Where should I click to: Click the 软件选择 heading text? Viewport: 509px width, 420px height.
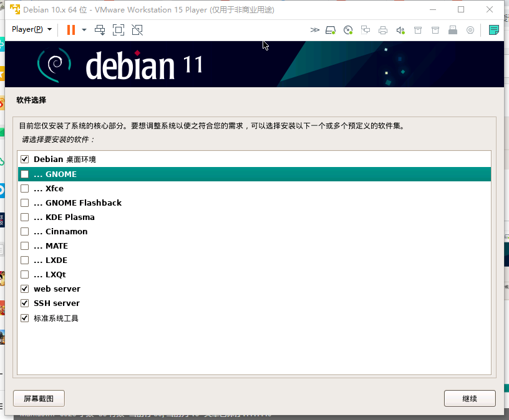(31, 100)
